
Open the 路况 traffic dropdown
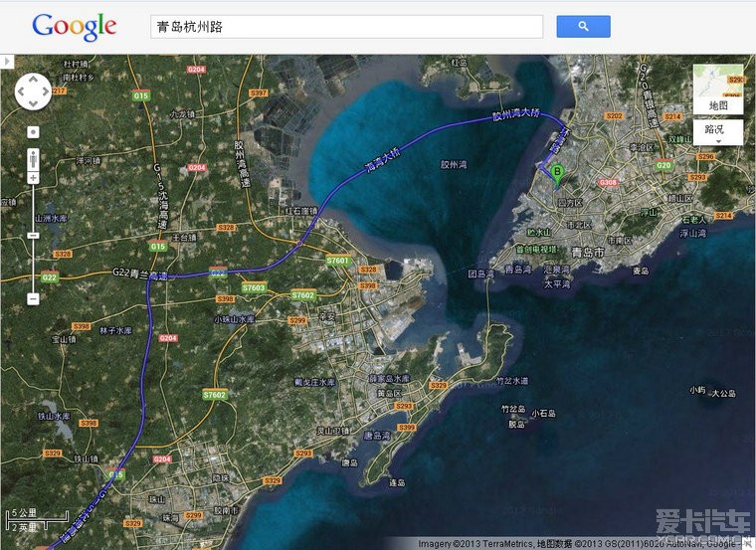[718, 132]
